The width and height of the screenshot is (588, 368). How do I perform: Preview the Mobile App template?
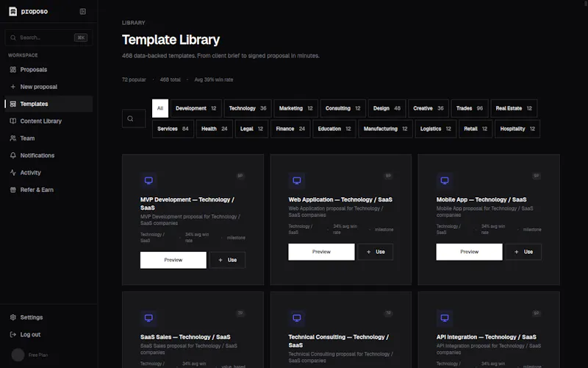[x=469, y=252]
